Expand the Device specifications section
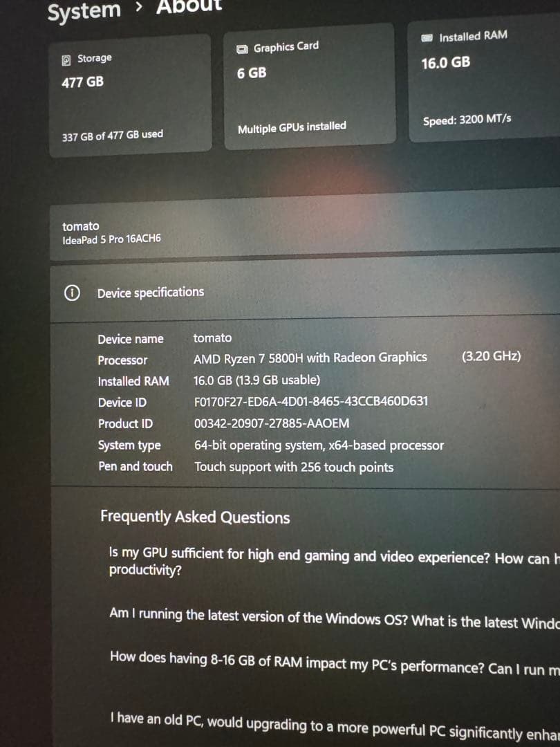 point(150,291)
